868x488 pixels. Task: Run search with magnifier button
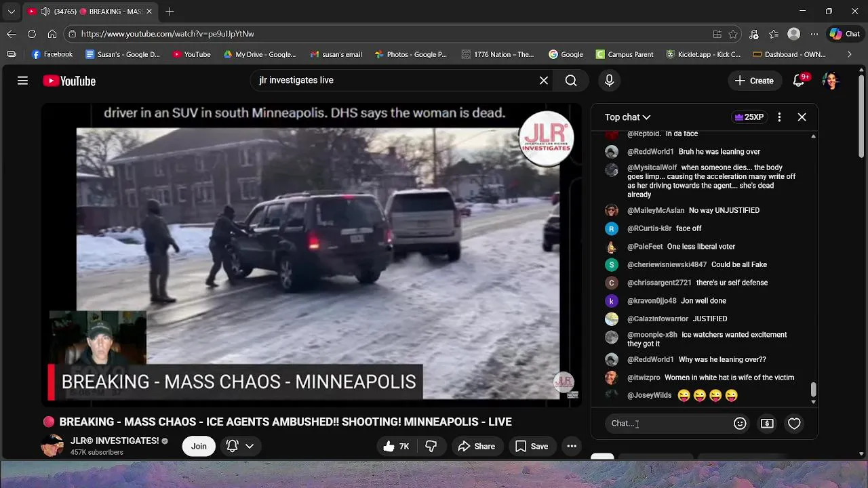pos(571,81)
